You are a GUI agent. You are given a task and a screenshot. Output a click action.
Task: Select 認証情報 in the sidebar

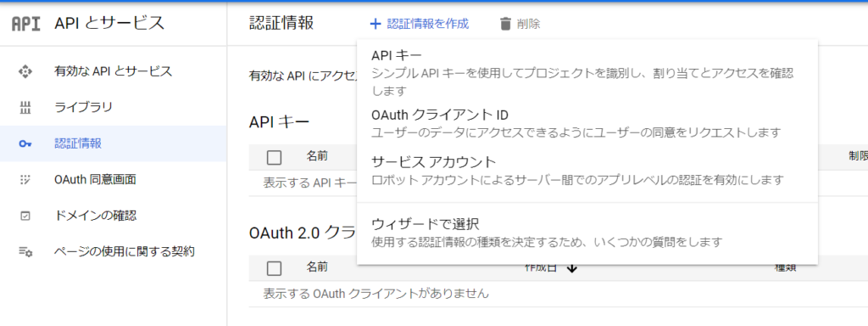(113, 143)
